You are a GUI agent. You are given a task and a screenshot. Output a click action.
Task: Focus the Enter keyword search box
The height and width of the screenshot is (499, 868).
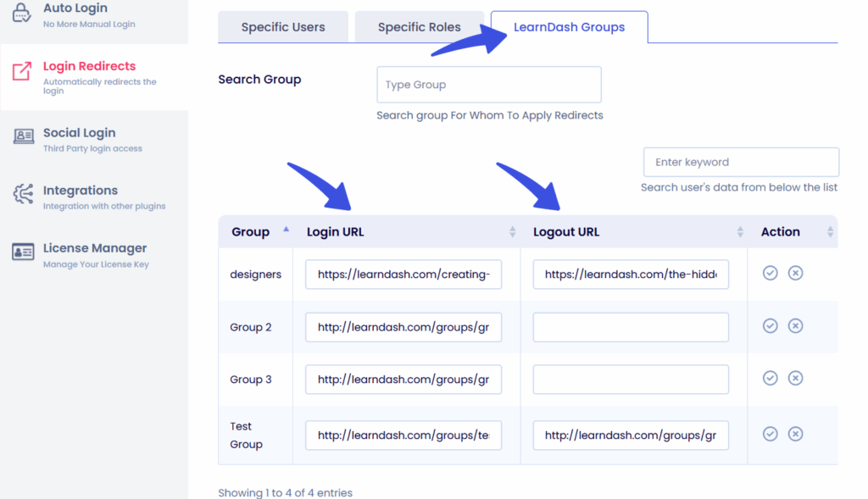coord(741,162)
